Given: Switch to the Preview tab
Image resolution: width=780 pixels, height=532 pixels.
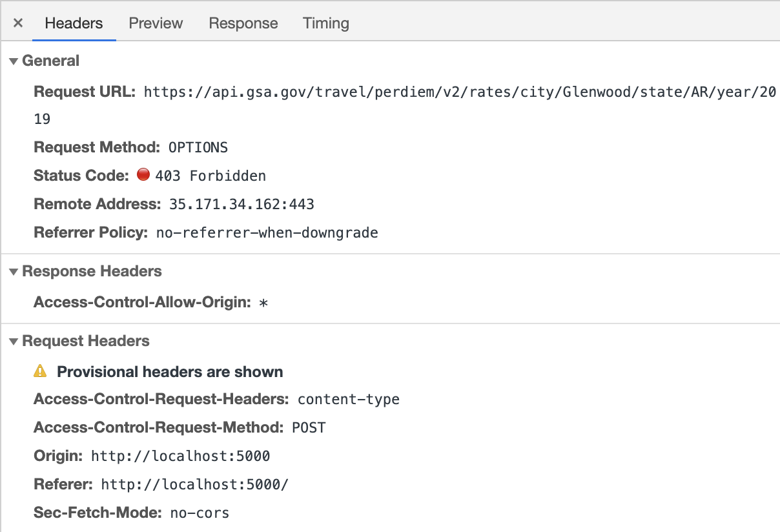Looking at the screenshot, I should [x=156, y=23].
